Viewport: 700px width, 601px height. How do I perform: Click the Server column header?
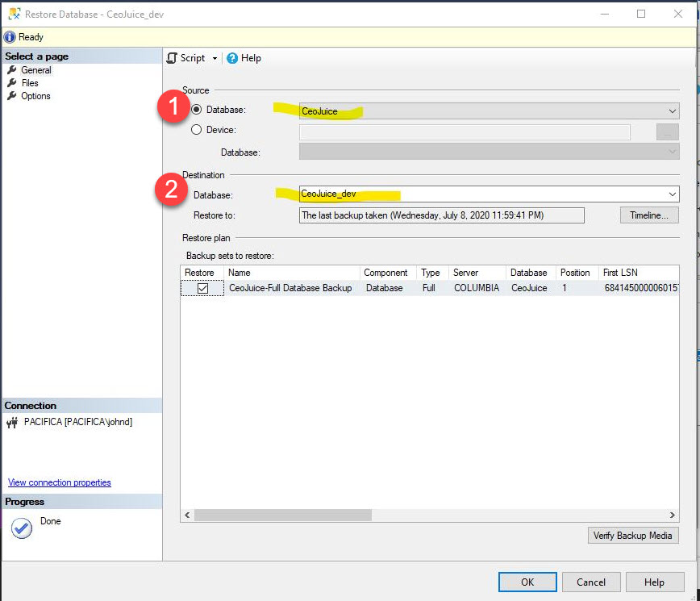[x=477, y=273]
